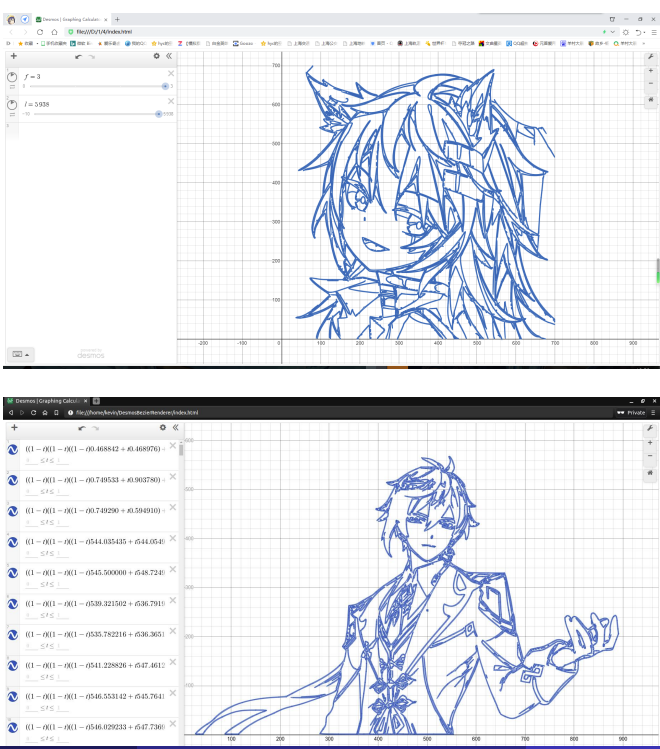Screen dimensions: 660x749
Task: Play the f = 3 slider animation
Action: point(12,77)
